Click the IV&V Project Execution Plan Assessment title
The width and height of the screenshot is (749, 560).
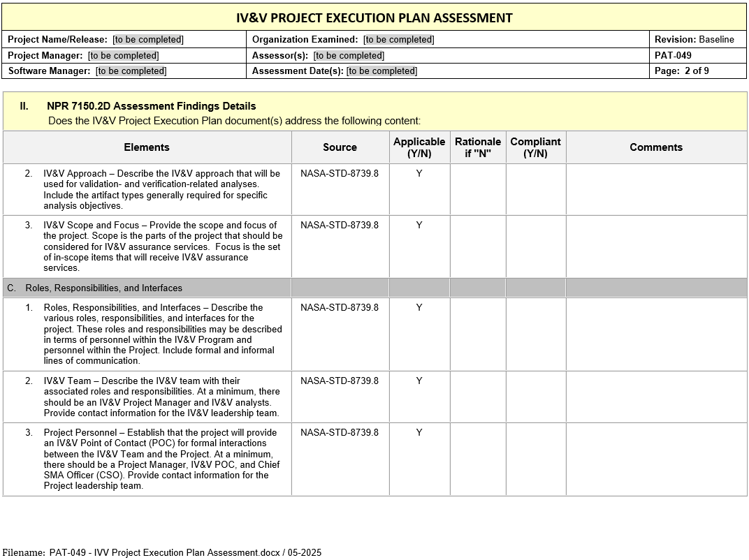tap(374, 18)
